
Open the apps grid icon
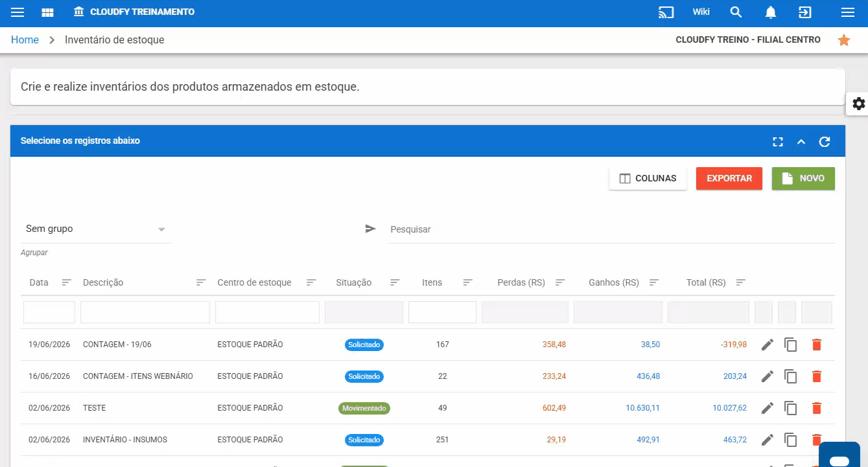point(47,12)
